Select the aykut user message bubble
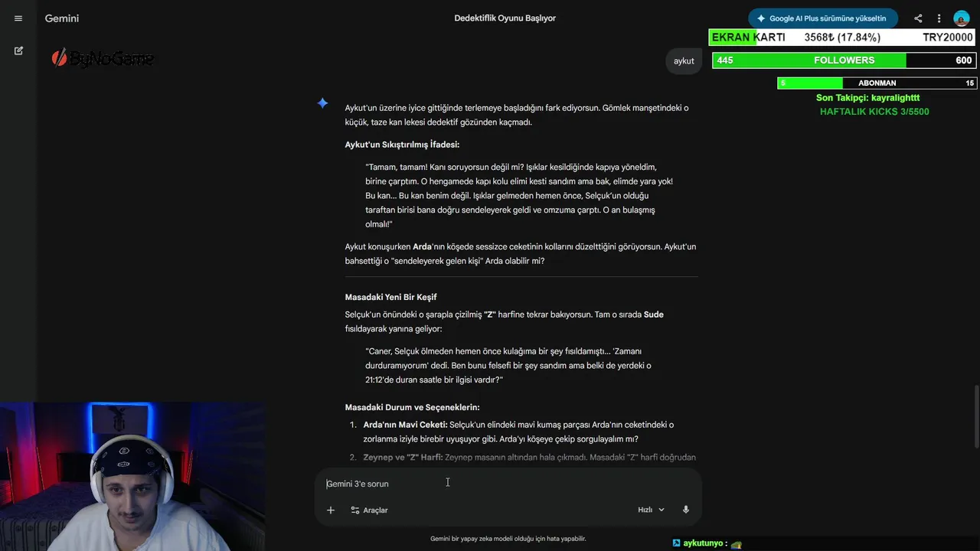 pos(684,61)
